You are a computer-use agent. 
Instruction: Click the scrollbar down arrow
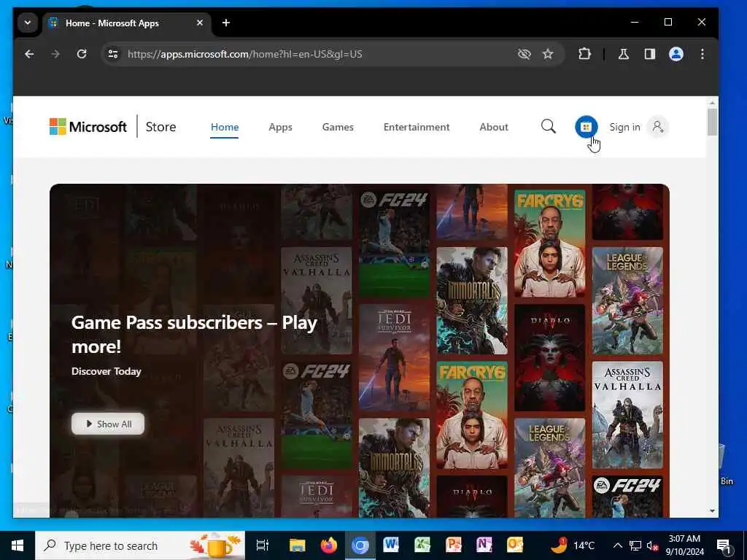pos(712,510)
